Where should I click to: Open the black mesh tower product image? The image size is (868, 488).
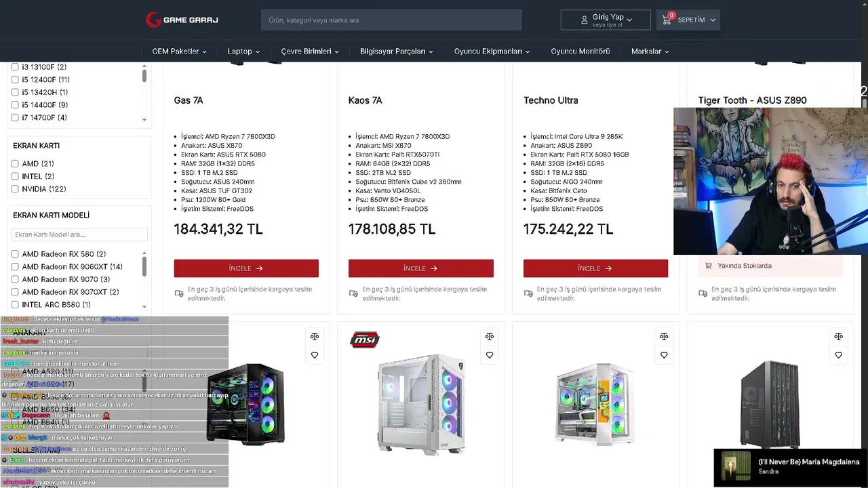(770, 404)
